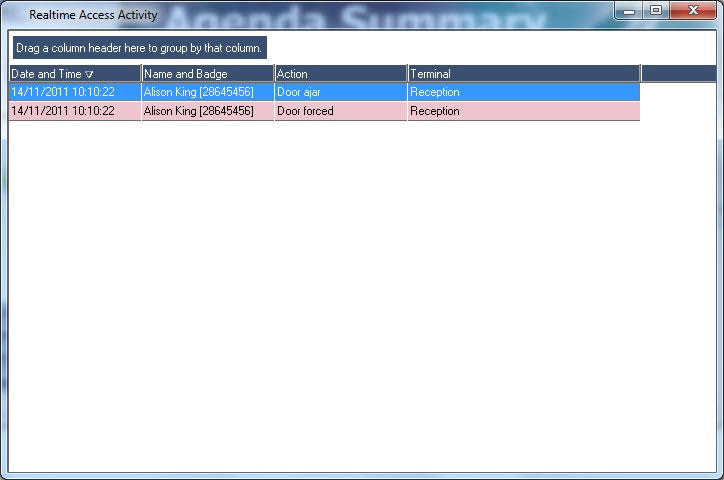Click the Date and Time column header
The image size is (724, 480).
click(x=46, y=74)
